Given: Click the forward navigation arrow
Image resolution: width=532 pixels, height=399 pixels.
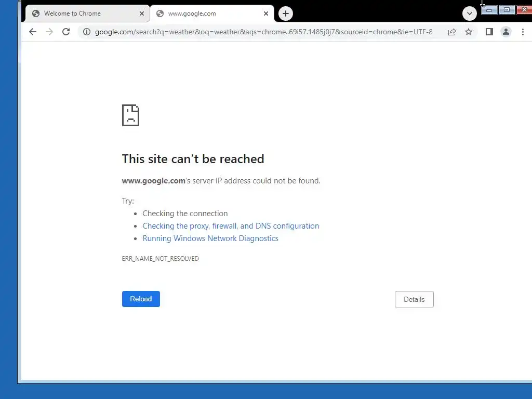Looking at the screenshot, I should tap(49, 32).
